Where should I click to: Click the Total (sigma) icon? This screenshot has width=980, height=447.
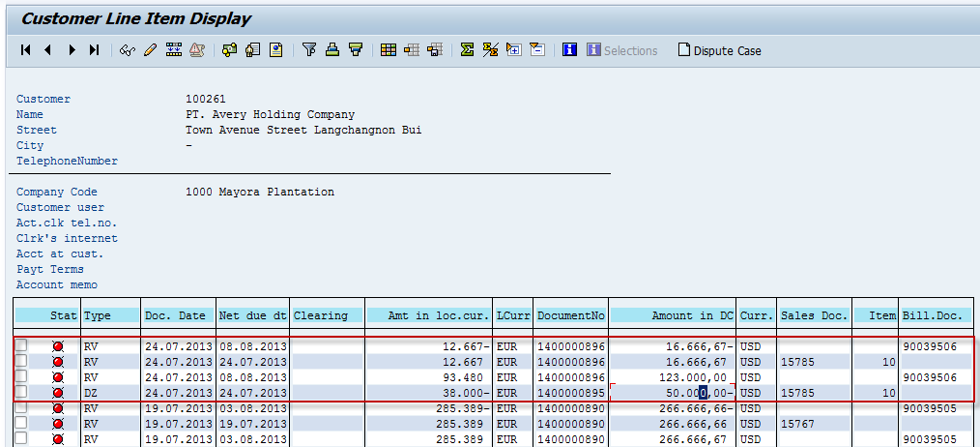tap(467, 50)
